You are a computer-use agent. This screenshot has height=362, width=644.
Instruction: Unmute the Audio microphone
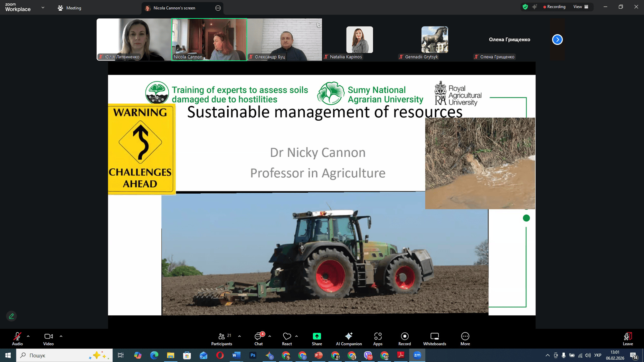point(17,337)
